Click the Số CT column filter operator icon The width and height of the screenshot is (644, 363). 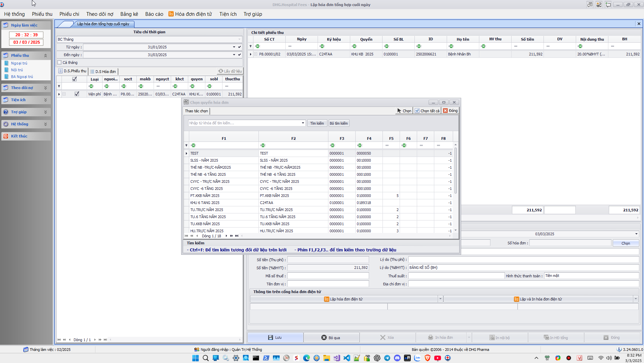click(257, 46)
